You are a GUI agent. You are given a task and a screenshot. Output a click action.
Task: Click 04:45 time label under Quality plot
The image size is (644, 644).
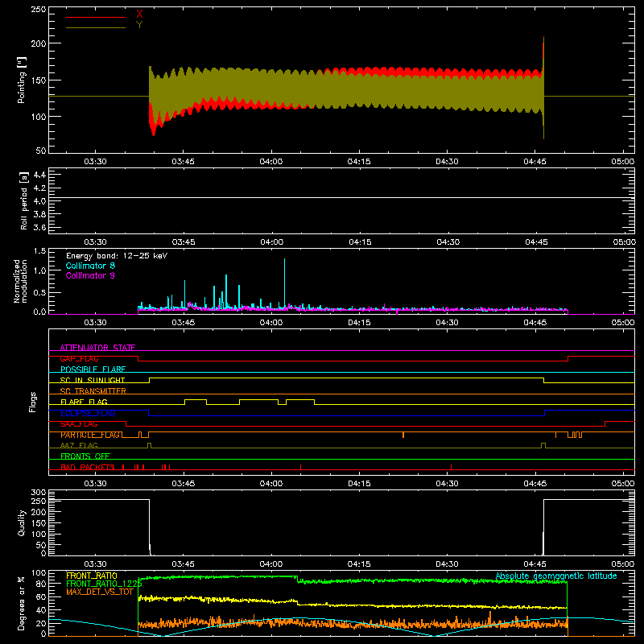[535, 564]
